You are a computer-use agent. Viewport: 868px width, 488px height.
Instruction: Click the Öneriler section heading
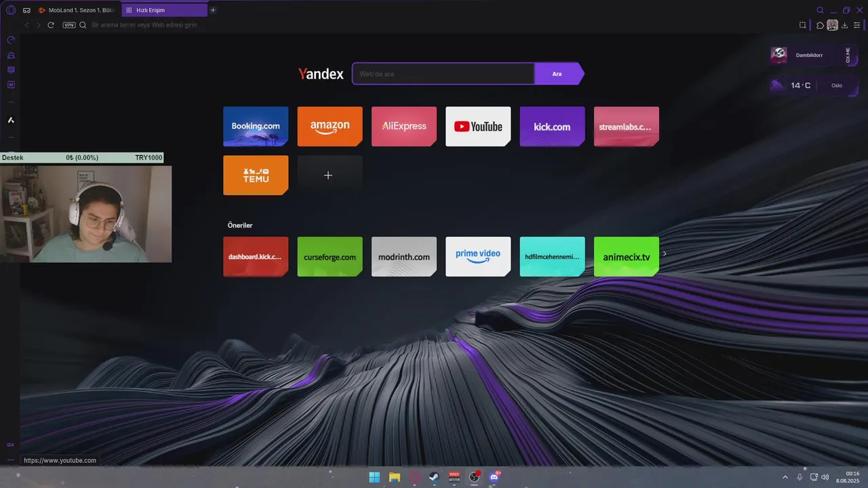click(240, 225)
